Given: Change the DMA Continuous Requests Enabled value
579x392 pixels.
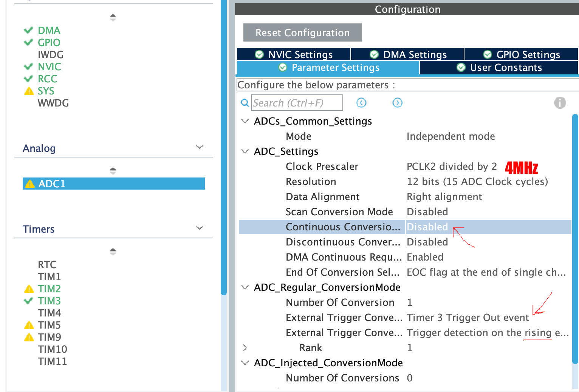Looking at the screenshot, I should [x=425, y=257].
